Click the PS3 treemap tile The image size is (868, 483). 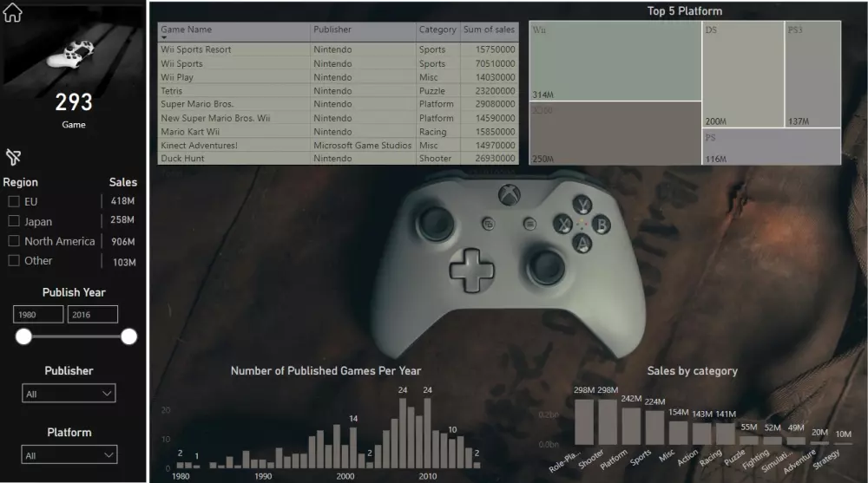[812, 74]
